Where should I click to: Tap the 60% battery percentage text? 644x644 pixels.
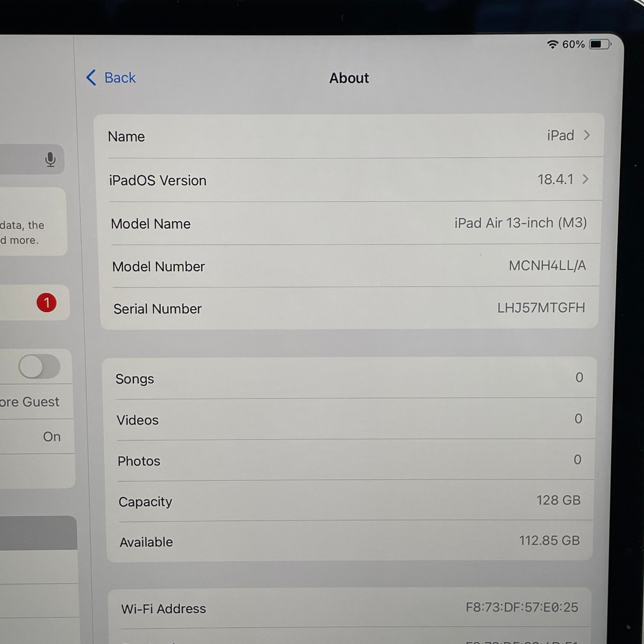coord(573,44)
